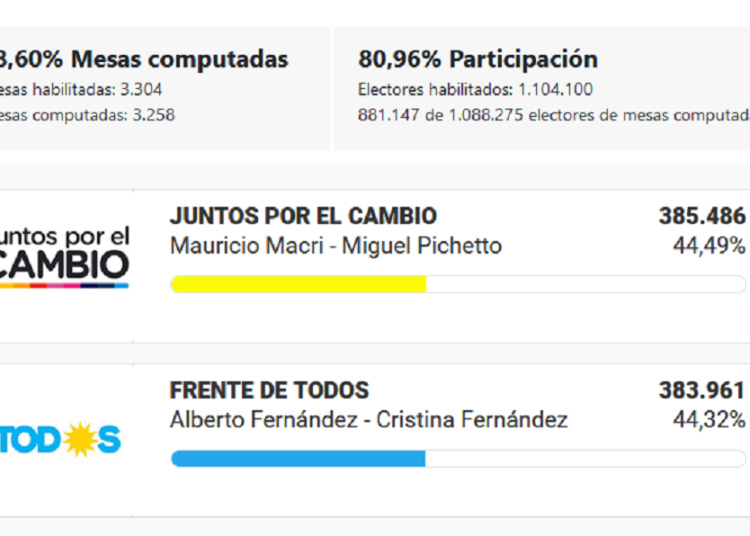
Task: Select the 44,32% percentage value
Action: (709, 420)
